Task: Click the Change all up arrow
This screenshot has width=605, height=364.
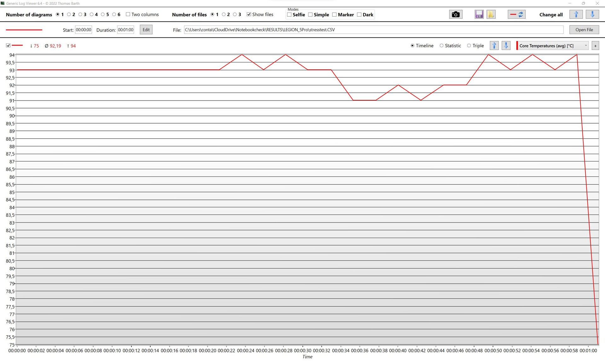Action: (576, 14)
